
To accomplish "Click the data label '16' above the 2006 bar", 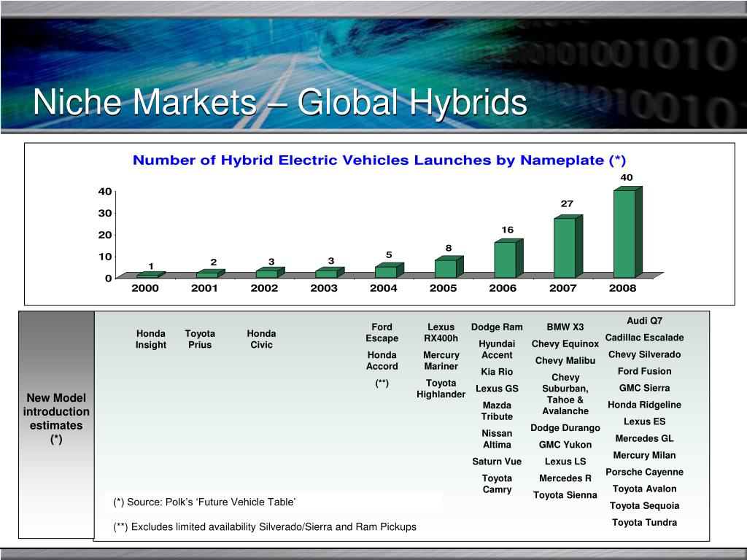I will [x=508, y=230].
